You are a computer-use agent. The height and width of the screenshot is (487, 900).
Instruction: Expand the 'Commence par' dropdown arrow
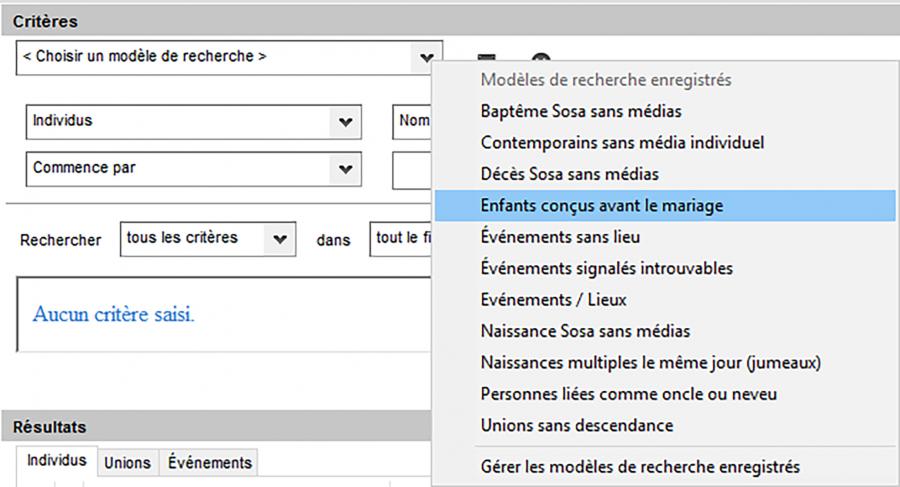tap(345, 169)
